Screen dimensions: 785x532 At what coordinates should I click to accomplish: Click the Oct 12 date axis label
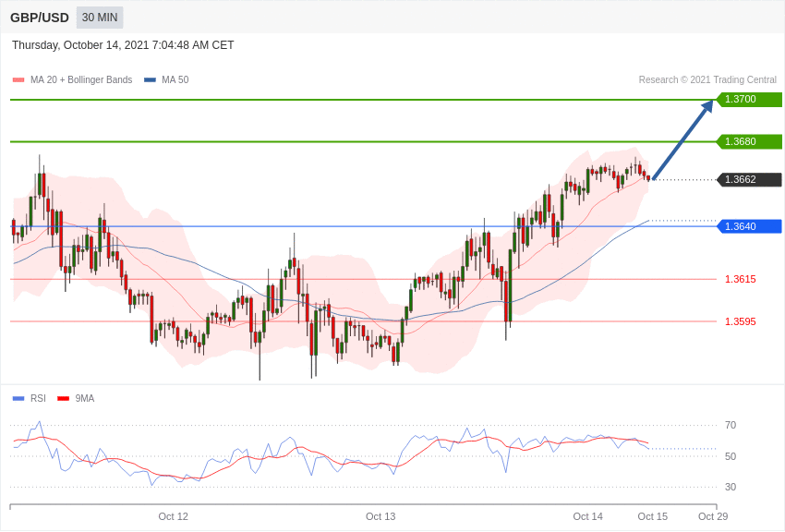click(173, 516)
